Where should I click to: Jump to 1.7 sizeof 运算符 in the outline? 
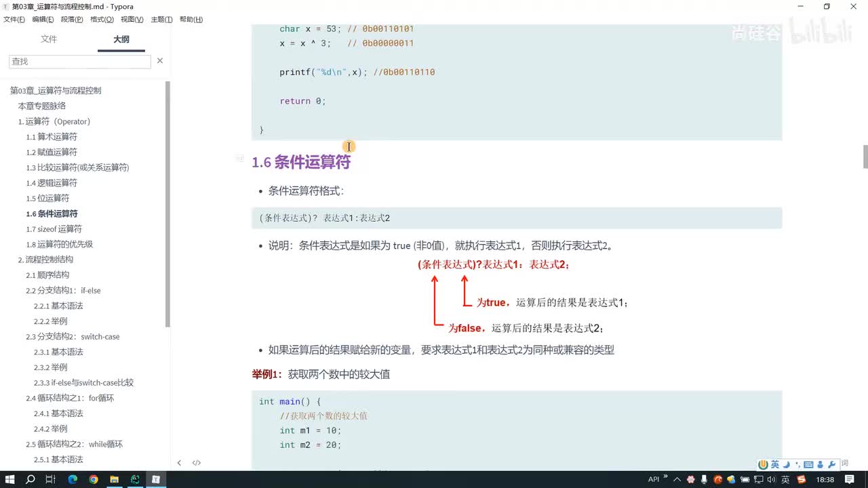tap(54, 229)
